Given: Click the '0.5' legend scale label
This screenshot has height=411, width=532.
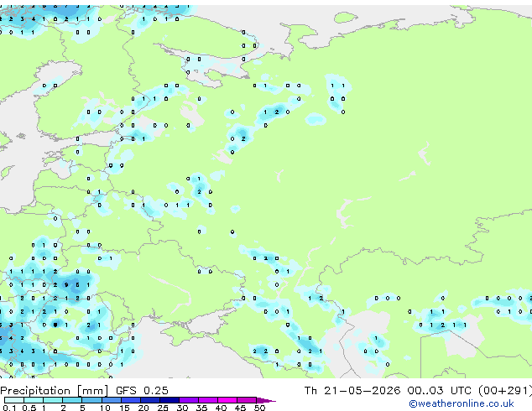Looking at the screenshot, I should [x=29, y=408].
